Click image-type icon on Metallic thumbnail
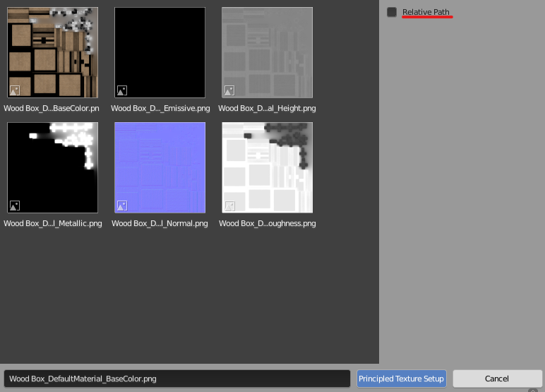 coord(15,206)
